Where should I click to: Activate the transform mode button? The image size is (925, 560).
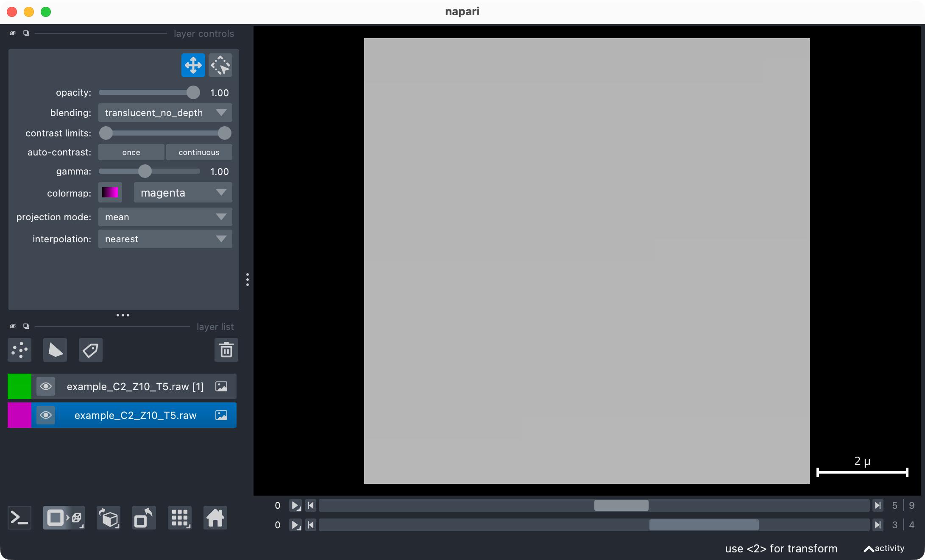pos(220,65)
